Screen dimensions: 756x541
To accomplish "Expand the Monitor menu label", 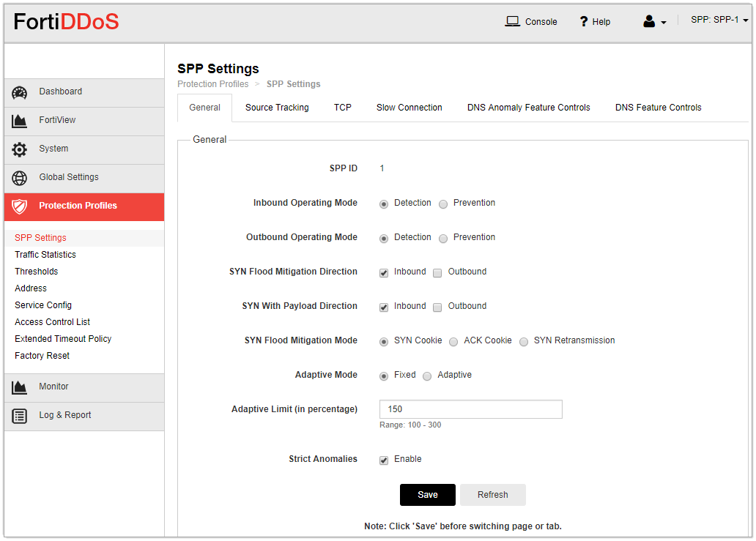I will tap(53, 387).
